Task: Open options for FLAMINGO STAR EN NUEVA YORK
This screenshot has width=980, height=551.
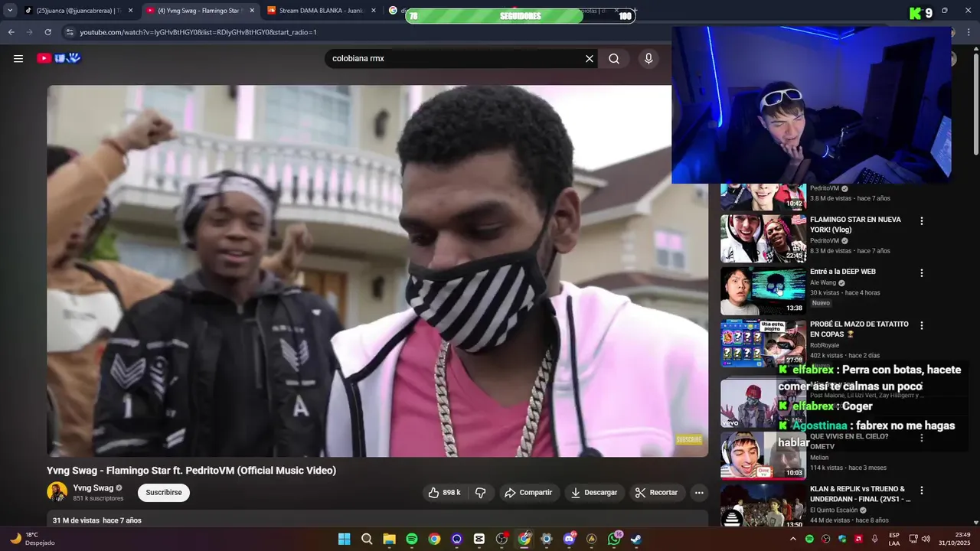Action: coord(922,221)
